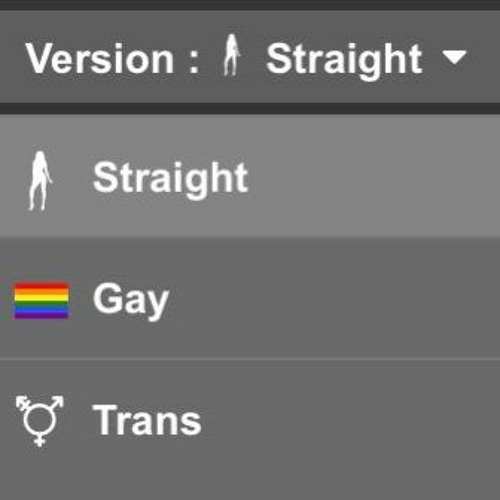Click the silhouette icon beside the Straight option
The width and height of the screenshot is (500, 500).
(40, 181)
